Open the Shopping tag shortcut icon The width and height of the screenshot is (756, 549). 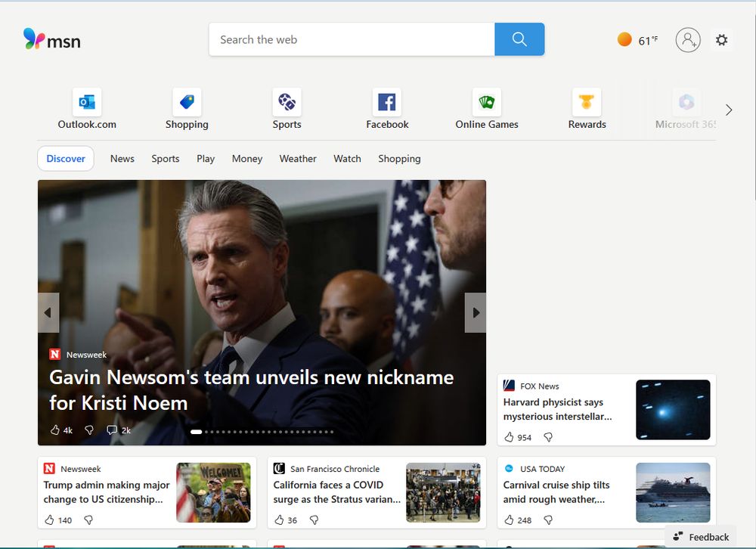187,102
